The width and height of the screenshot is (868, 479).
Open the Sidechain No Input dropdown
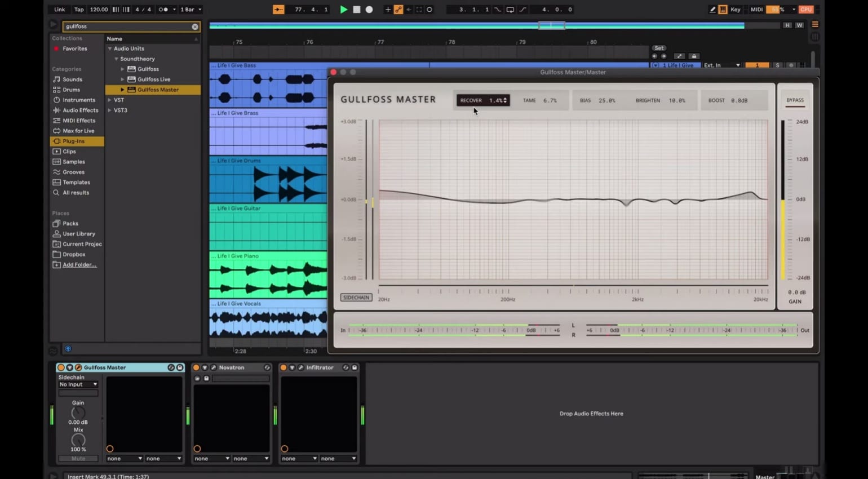78,384
